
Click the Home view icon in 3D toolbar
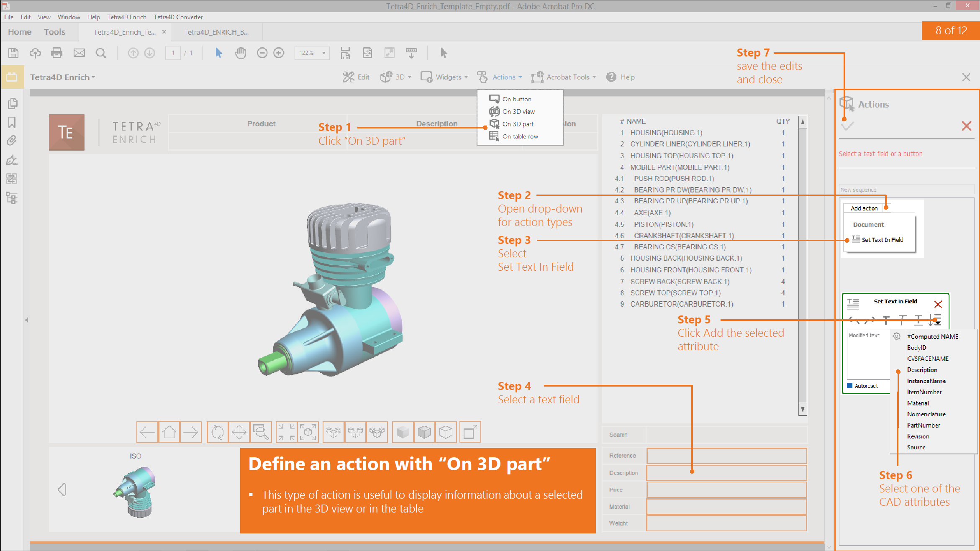[169, 432]
